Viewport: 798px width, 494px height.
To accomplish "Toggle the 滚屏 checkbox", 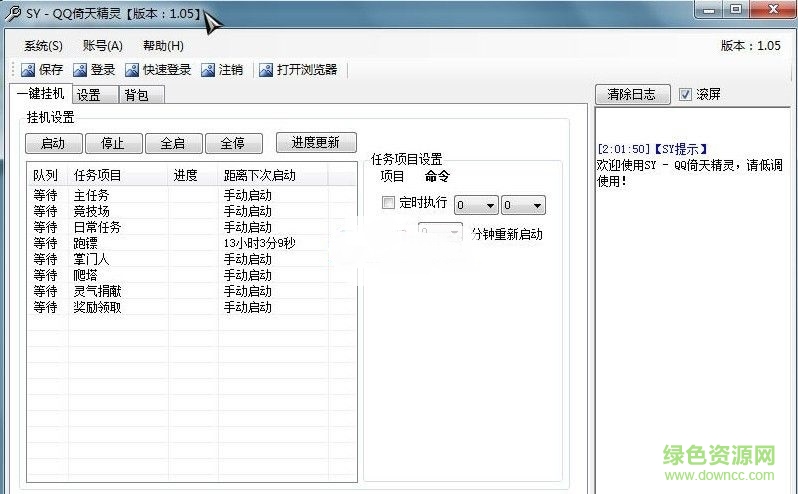I will coord(686,94).
